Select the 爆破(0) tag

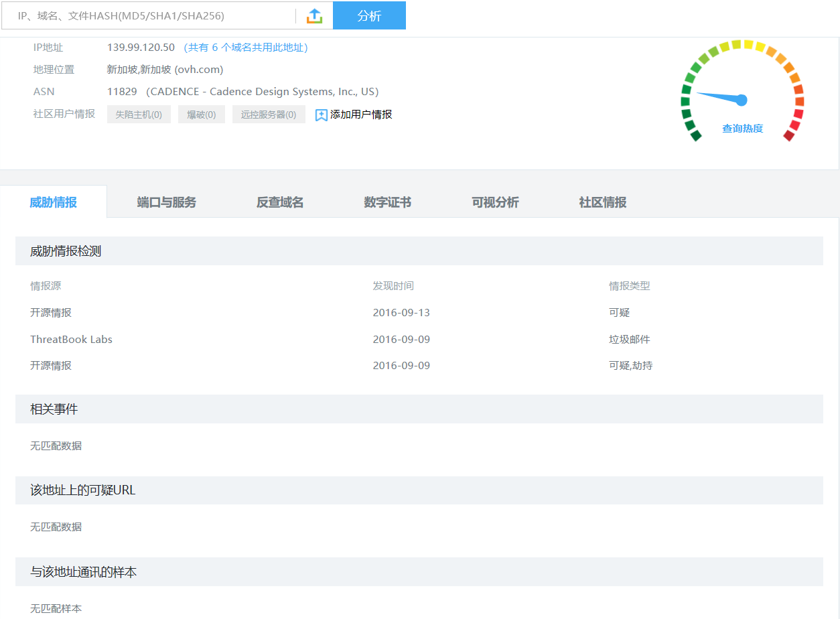click(x=201, y=115)
